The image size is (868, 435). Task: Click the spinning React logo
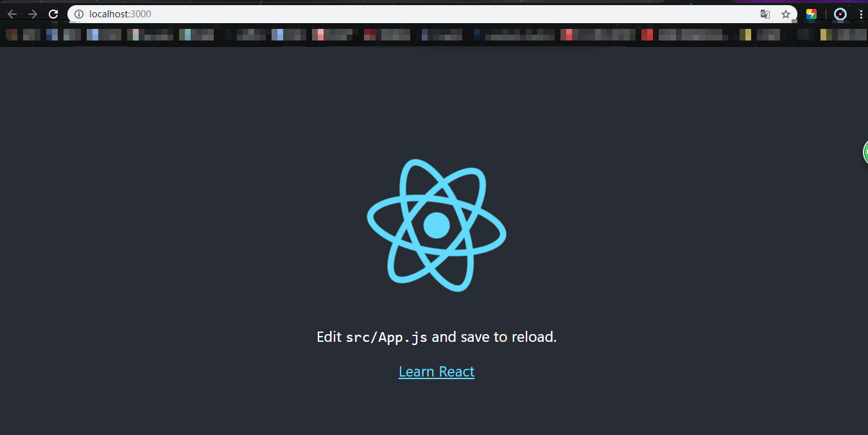[x=437, y=225]
